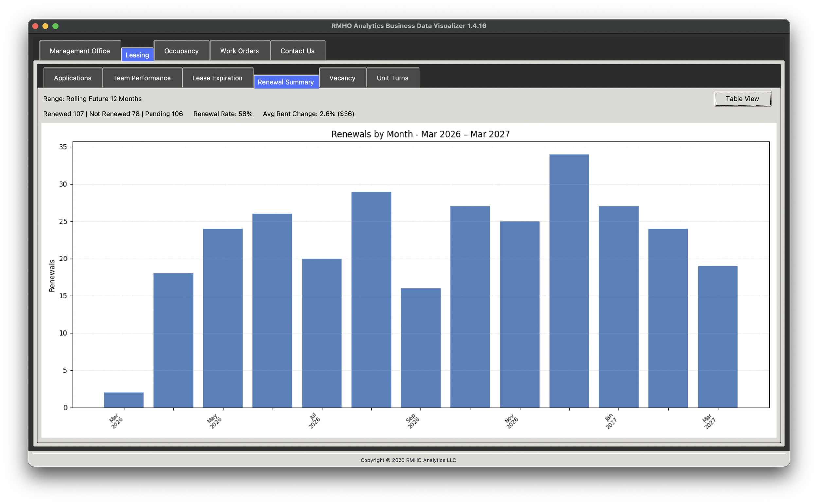This screenshot has width=818, height=504.
Task: Open the Applications sub-tab
Action: point(72,78)
